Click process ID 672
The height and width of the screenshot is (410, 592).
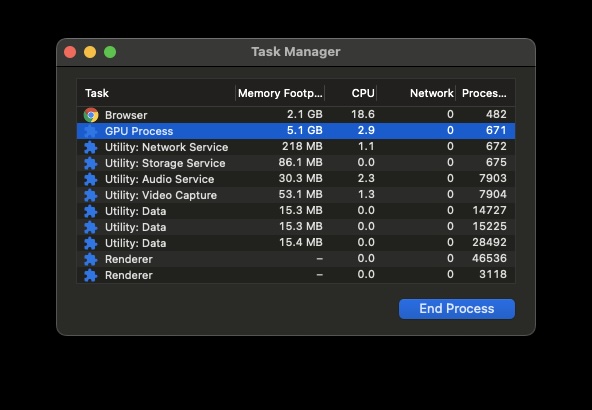(496, 146)
